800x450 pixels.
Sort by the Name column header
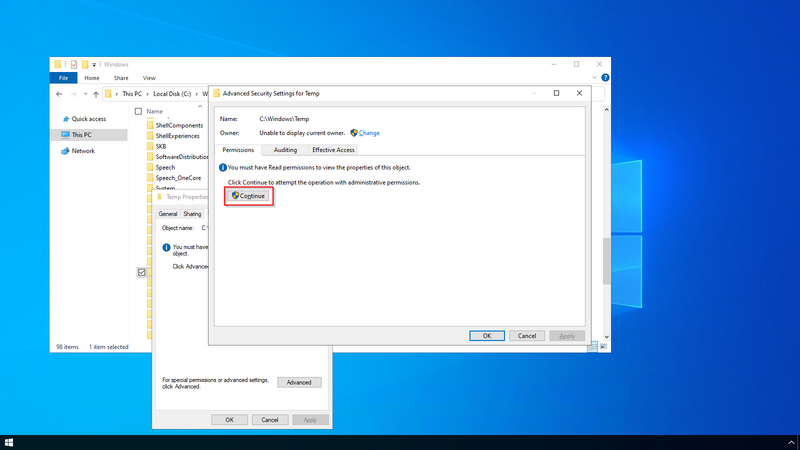[x=155, y=111]
